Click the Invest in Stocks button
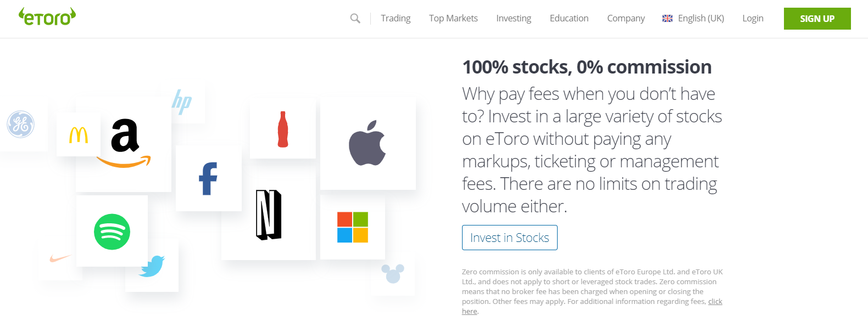Viewport: 868px width, 327px height. (x=509, y=238)
